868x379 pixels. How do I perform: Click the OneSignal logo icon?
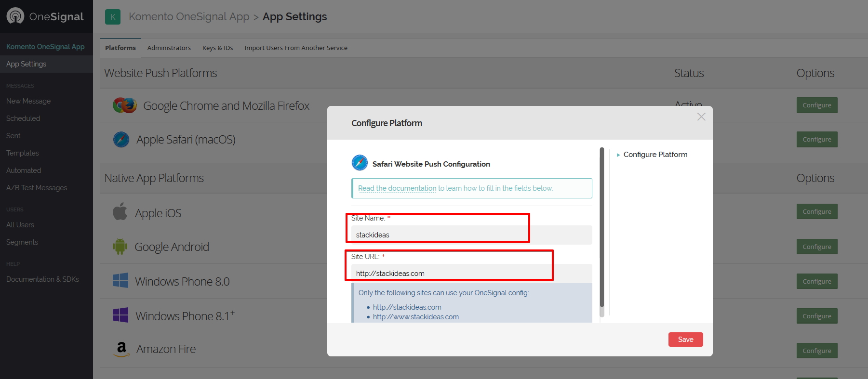[15, 16]
